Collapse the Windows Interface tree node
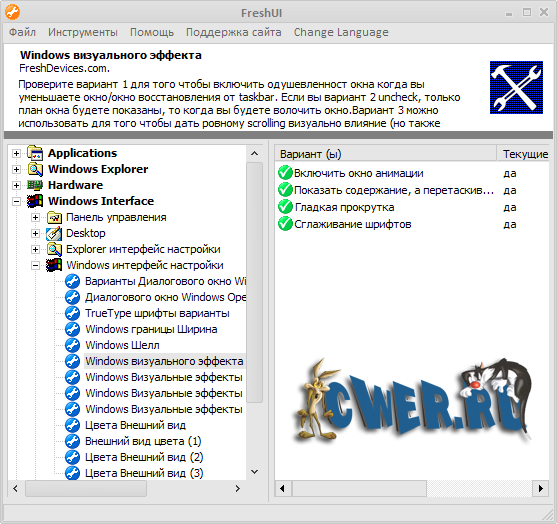The width and height of the screenshot is (557, 524). point(16,201)
